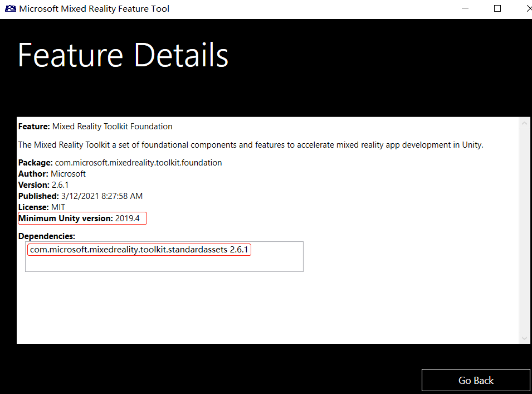The image size is (532, 394).
Task: Click the Author Microsoft line
Action: [x=52, y=174]
